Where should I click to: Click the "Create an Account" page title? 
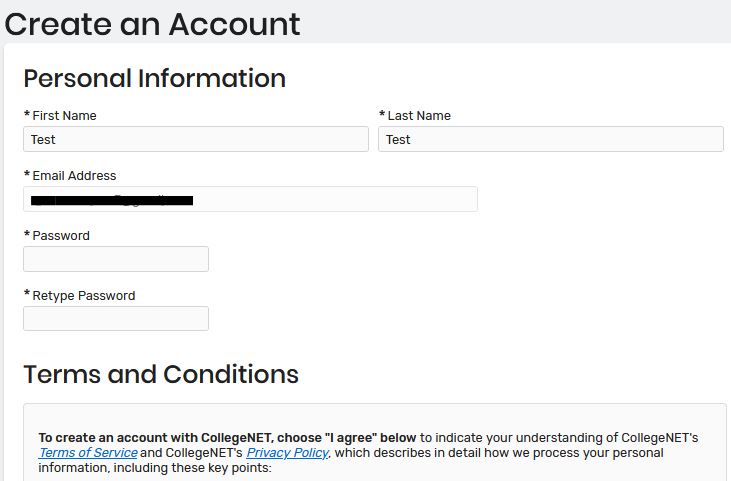pos(152,24)
